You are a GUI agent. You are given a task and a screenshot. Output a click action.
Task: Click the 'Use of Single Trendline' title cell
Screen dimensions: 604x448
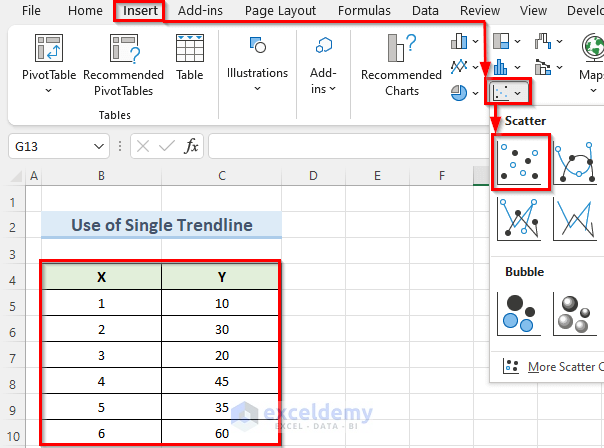pyautogui.click(x=161, y=225)
